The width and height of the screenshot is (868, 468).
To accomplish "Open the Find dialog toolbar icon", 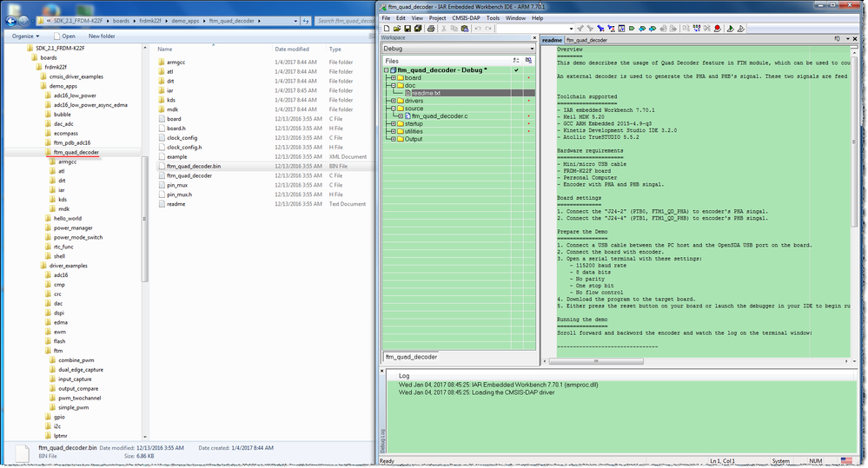I will [x=600, y=28].
